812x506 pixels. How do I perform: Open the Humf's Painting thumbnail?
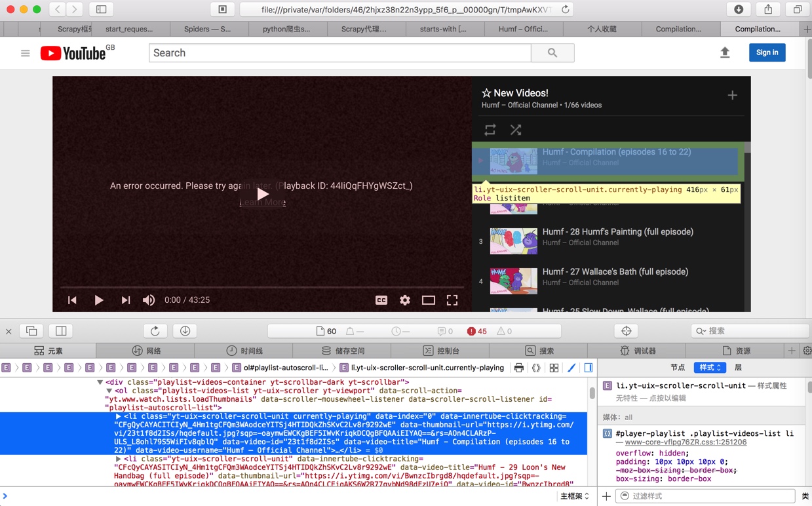(514, 241)
